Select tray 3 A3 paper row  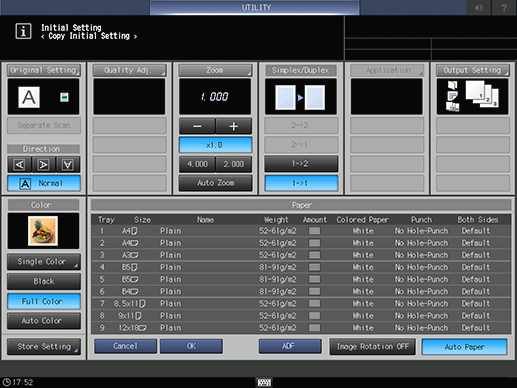click(x=301, y=255)
